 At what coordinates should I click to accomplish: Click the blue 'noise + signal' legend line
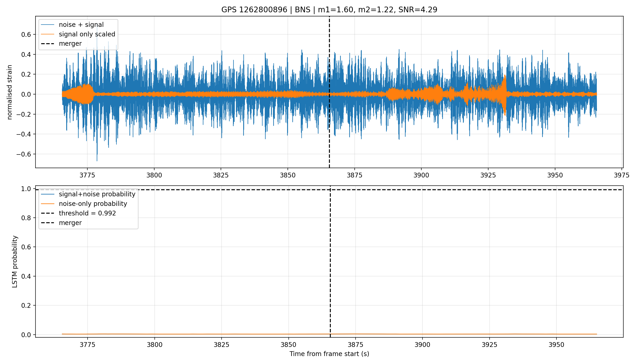point(48,25)
